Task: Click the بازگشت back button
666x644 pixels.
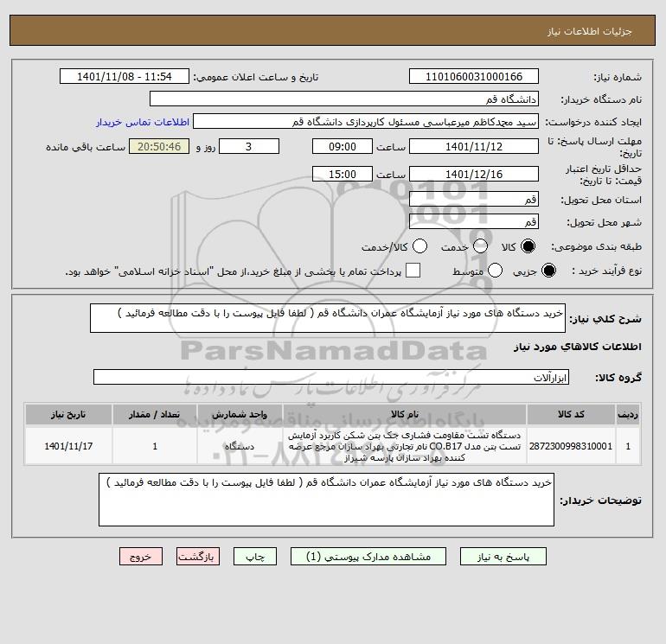Action: (x=198, y=557)
